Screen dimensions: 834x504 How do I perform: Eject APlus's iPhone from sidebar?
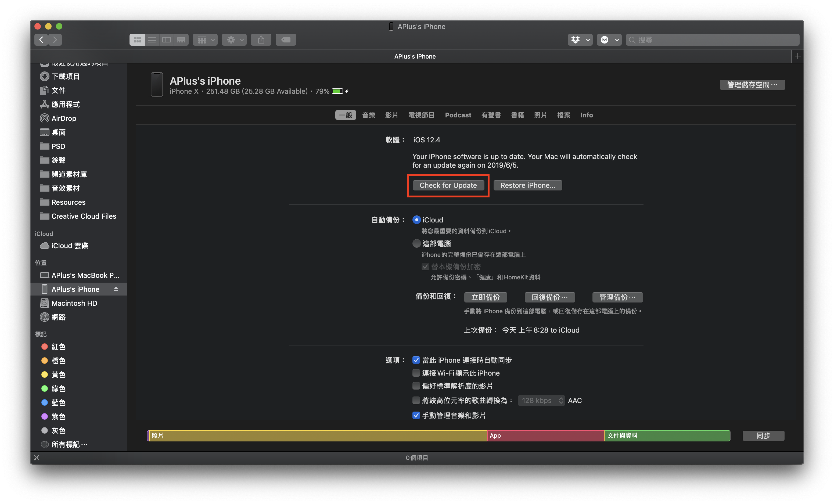click(x=116, y=289)
